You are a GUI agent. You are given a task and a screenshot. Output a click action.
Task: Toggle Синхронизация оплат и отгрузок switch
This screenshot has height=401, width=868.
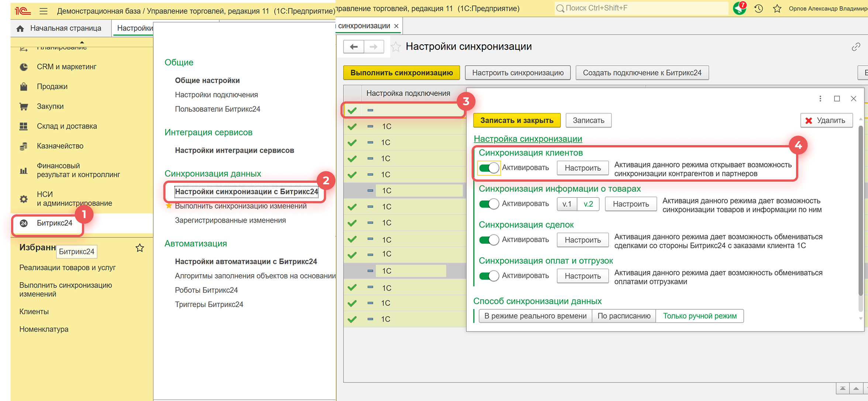tap(489, 276)
